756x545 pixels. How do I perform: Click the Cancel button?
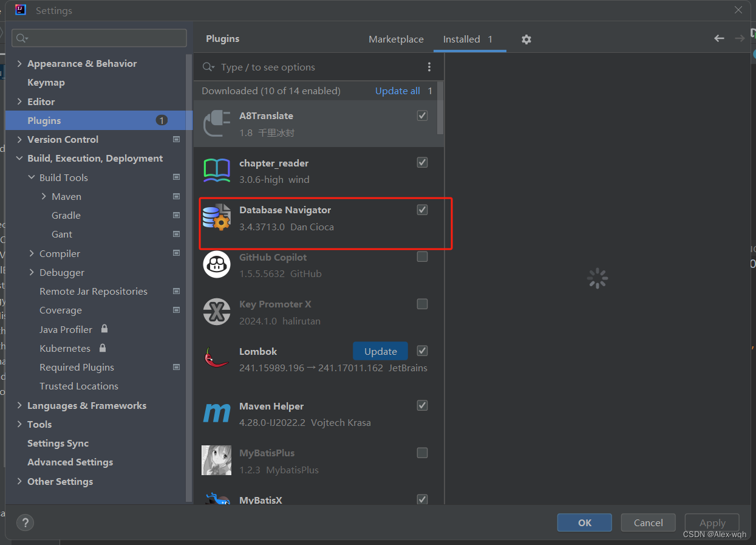(648, 523)
